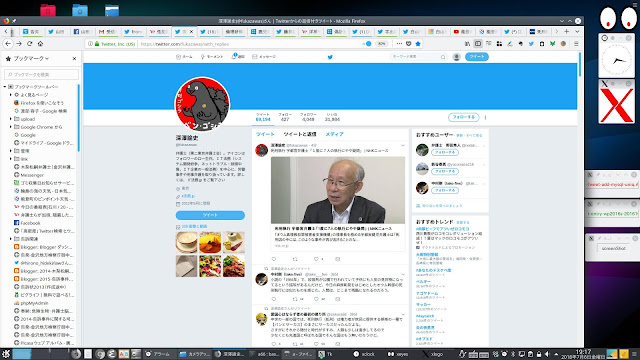Image resolution: width=640 pixels, height=360 pixels.
Task: Click the Pocket save icon in address bar
Action: [409, 44]
